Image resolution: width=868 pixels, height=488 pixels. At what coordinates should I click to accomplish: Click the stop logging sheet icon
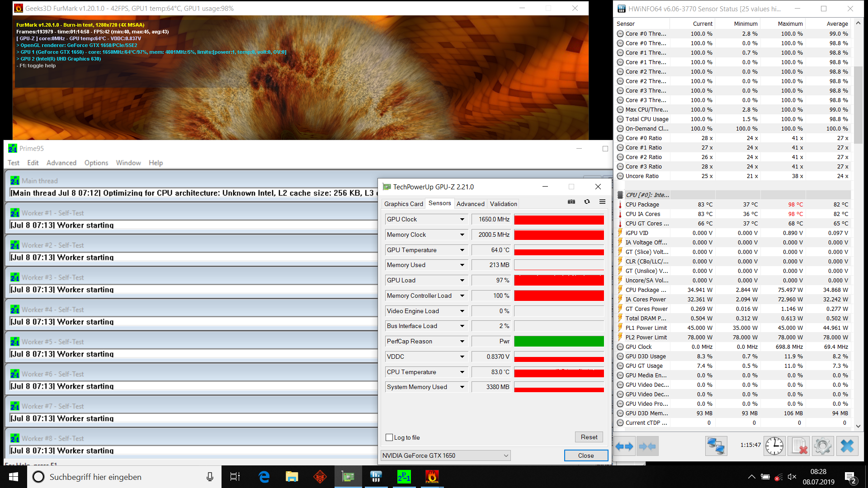[798, 446]
